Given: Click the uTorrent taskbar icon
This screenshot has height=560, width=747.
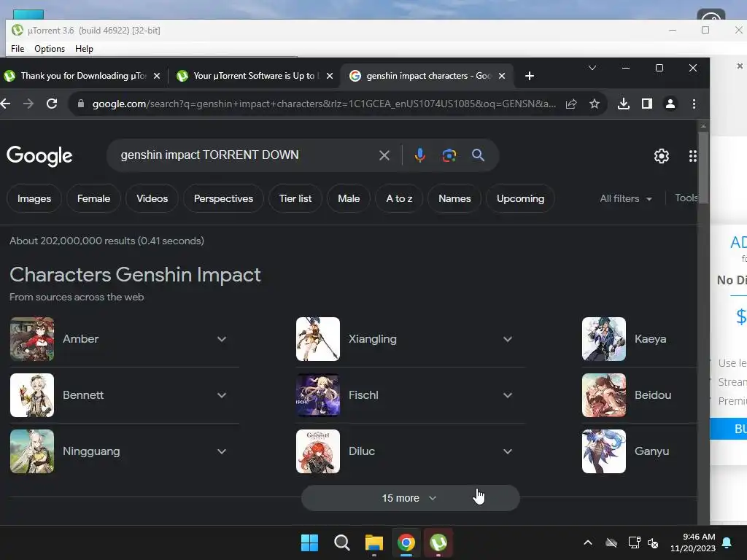Looking at the screenshot, I should [438, 542].
